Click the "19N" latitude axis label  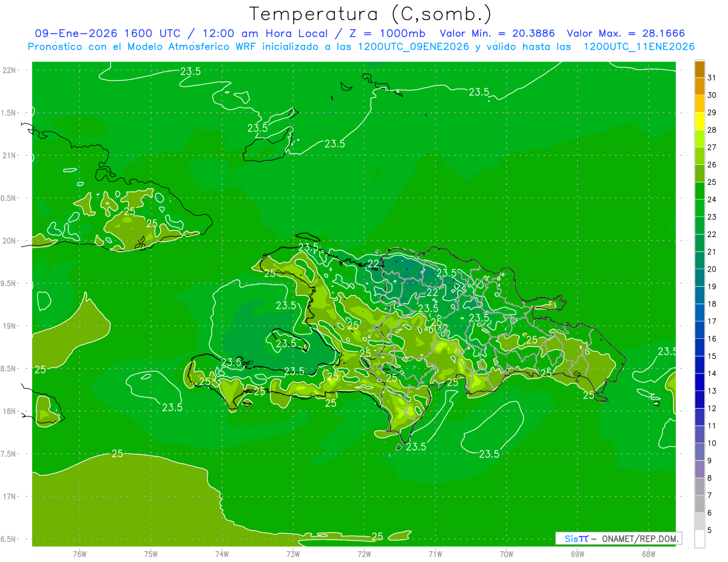click(x=10, y=326)
